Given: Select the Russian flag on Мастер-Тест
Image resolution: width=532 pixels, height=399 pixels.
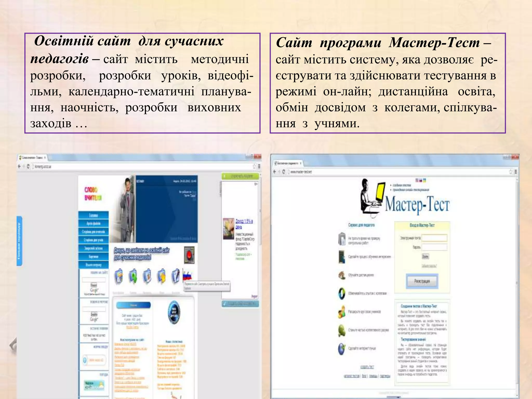Looking at the screenshot, I should pos(421,180).
